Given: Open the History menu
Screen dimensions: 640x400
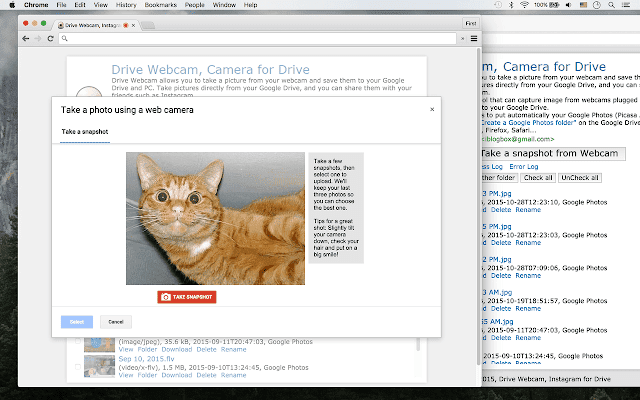Looking at the screenshot, I should coord(127,5).
